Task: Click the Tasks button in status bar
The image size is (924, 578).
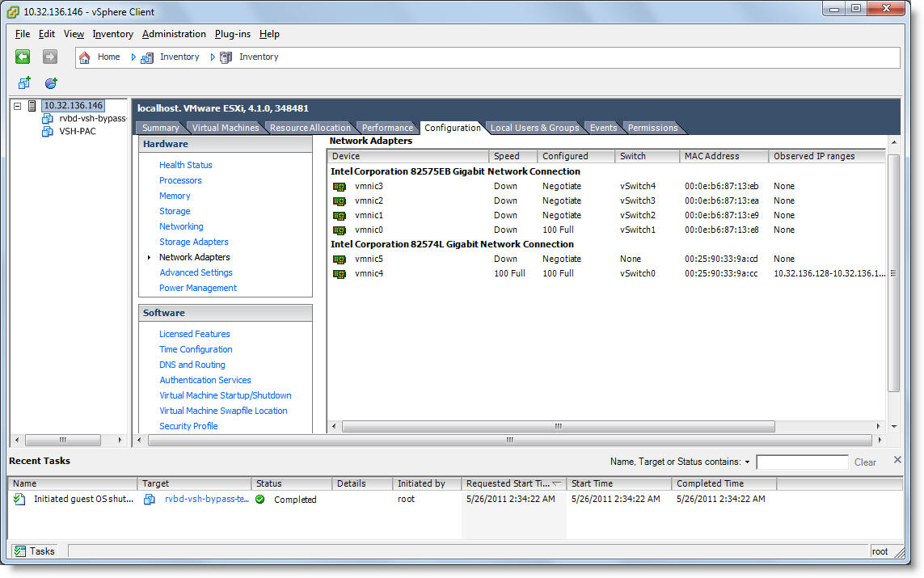Action: click(36, 551)
